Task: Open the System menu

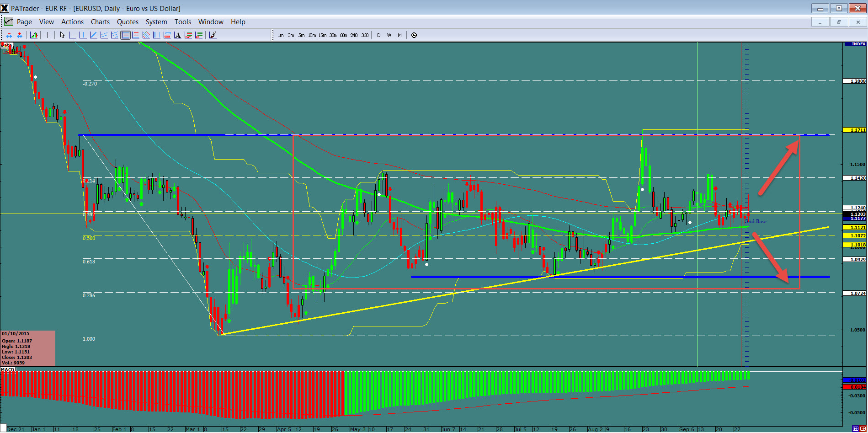Action: coord(156,22)
